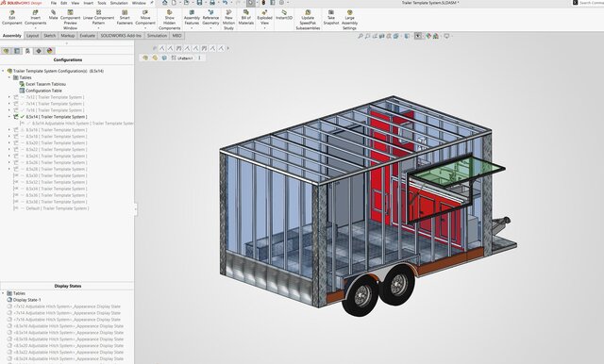This screenshot has height=364, width=604.
Task: Expand the 8.5x28 configuration node
Action: tap(9, 169)
